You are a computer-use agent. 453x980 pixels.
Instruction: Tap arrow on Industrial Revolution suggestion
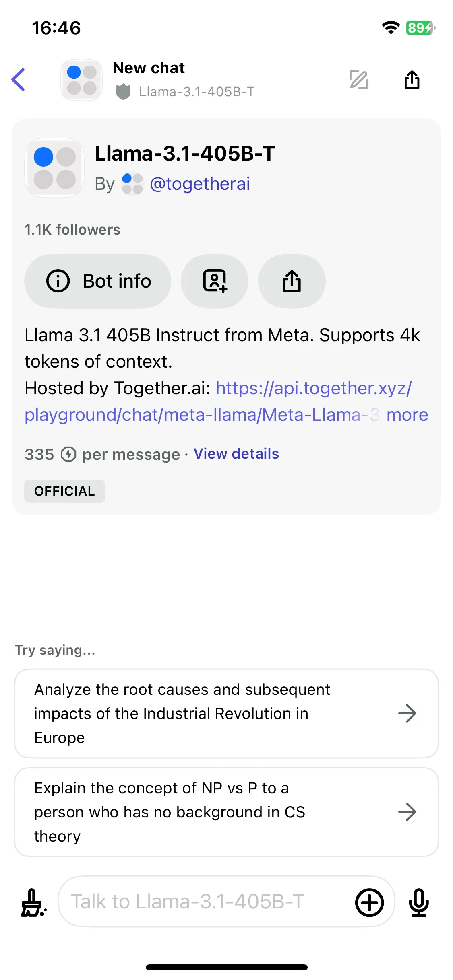point(407,713)
